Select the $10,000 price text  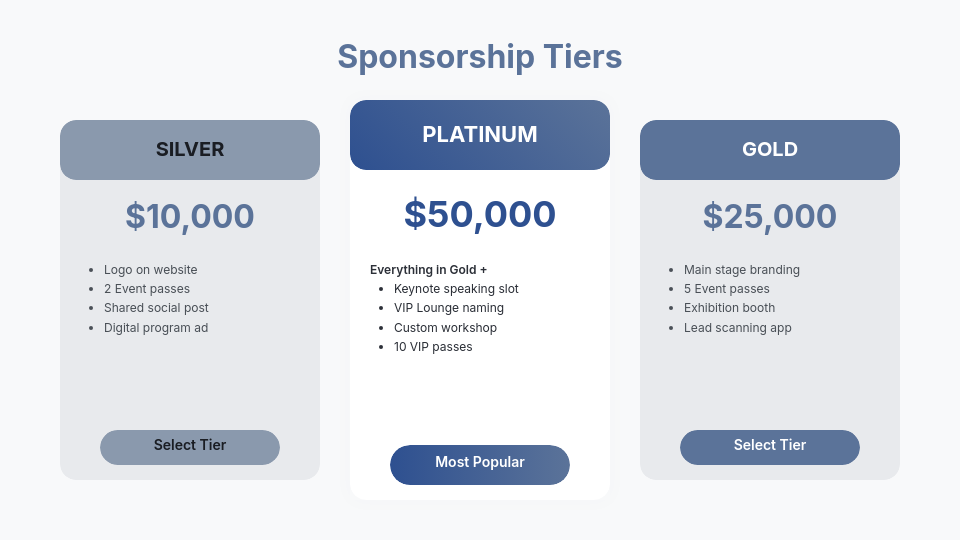190,216
